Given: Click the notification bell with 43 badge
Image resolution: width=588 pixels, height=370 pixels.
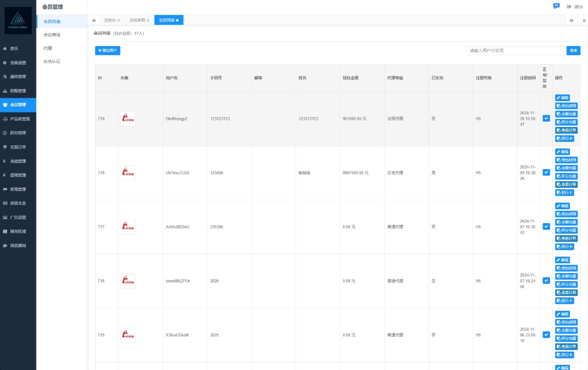Looking at the screenshot, I should (556, 6).
